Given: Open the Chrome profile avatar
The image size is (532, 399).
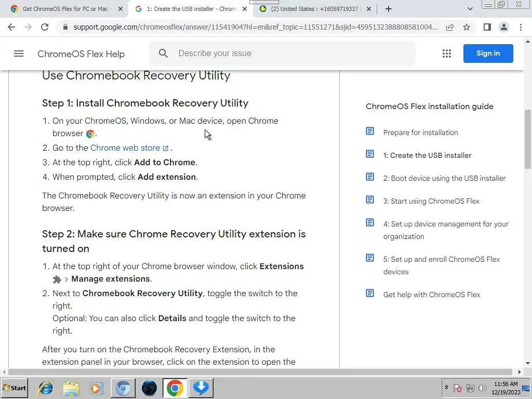Looking at the screenshot, I should (x=504, y=27).
